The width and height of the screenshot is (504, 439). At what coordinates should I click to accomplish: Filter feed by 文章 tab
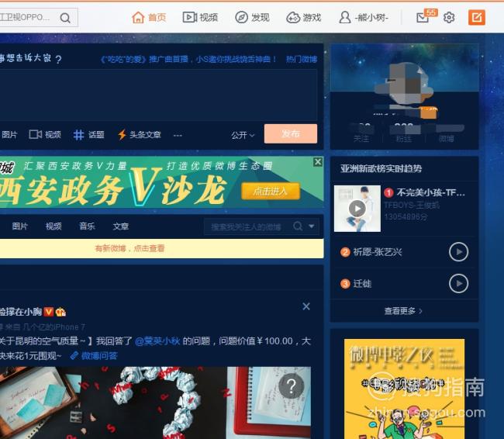point(121,226)
